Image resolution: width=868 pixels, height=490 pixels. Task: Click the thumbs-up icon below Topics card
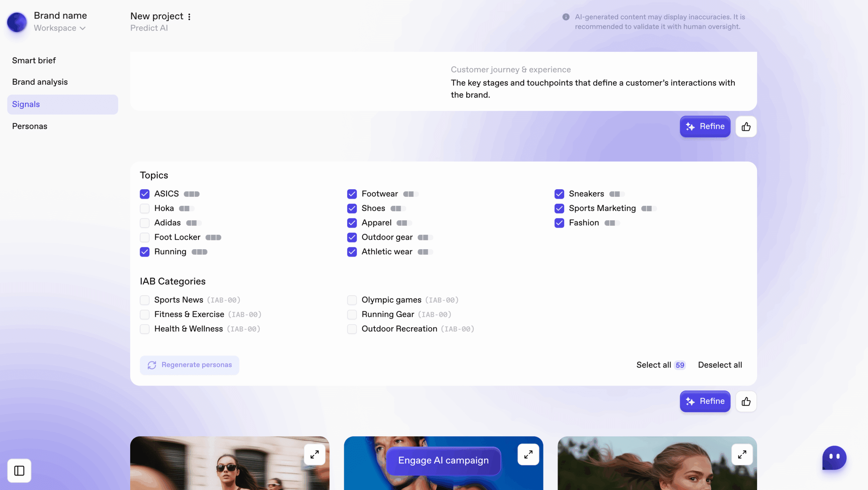746,401
